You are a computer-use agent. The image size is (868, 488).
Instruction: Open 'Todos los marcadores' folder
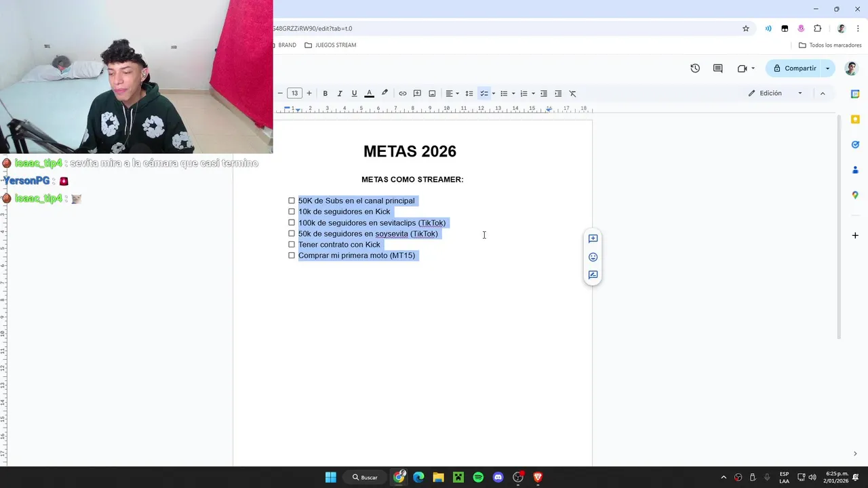click(830, 45)
